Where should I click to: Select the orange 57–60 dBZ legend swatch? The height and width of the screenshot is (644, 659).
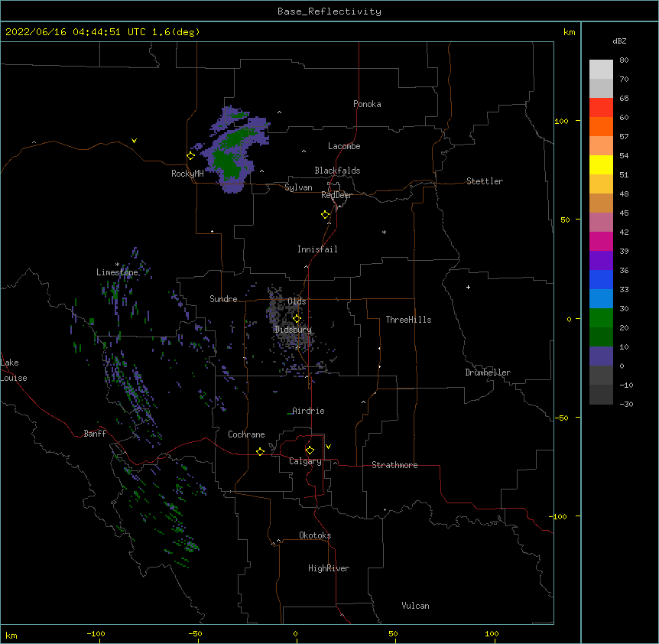click(601, 126)
